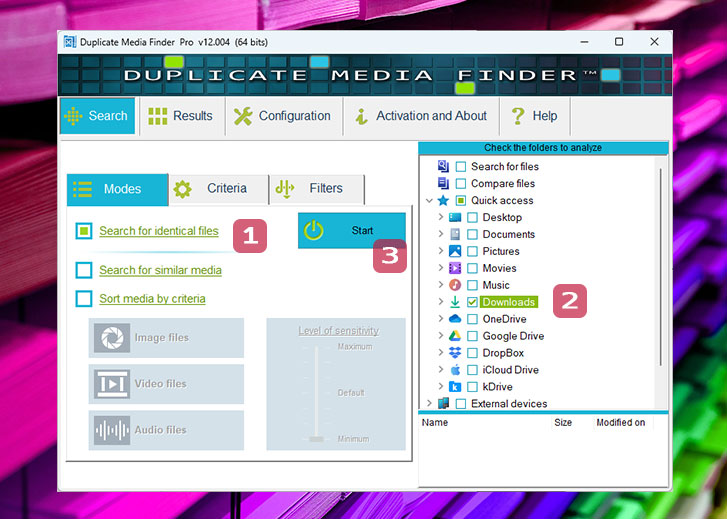Click the Audio files label
This screenshot has width=727, height=519.
click(x=160, y=430)
